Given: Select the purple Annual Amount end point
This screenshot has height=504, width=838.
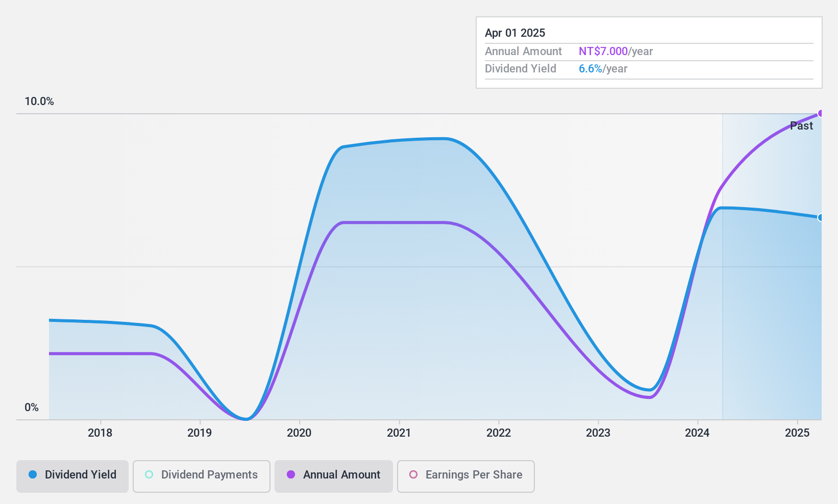Looking at the screenshot, I should (x=821, y=113).
